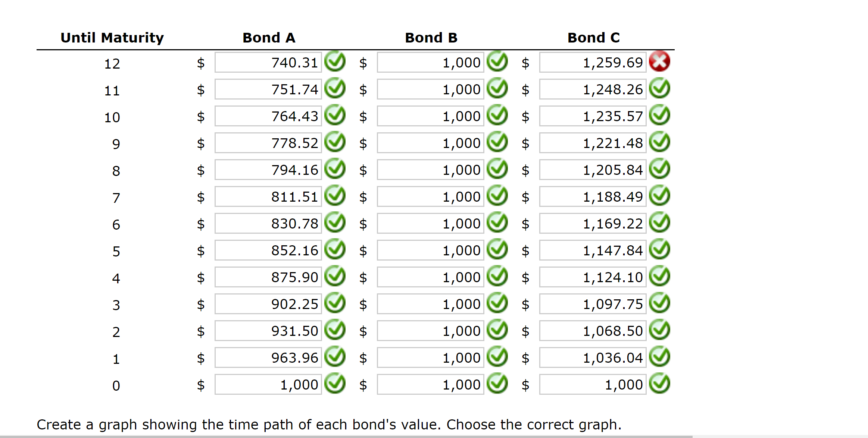This screenshot has height=438, width=868.
Task: Click the checkmark icon beside Bond A 963.96
Action: click(335, 357)
